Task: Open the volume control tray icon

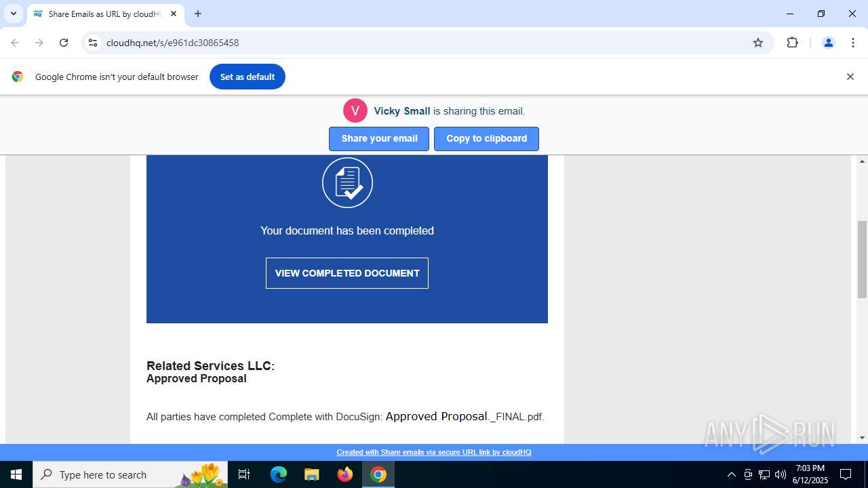Action: [781, 474]
